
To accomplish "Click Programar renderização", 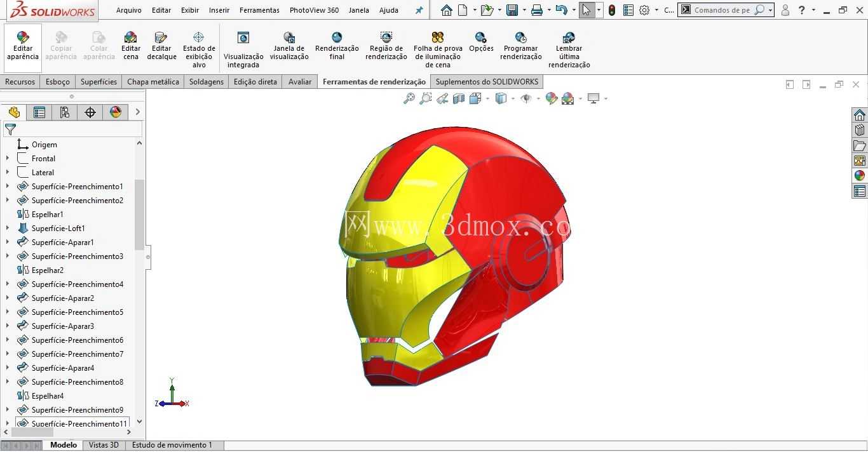I will [521, 46].
